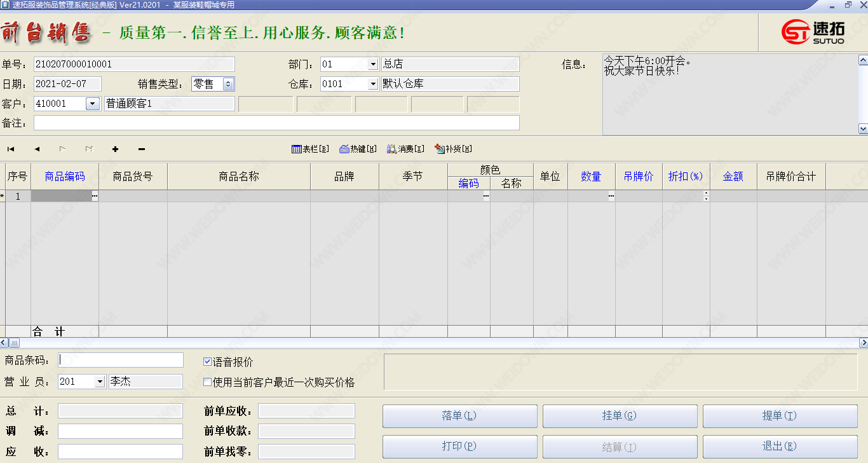Click 吊牌价 column header
This screenshot has height=463, width=868.
coord(639,176)
